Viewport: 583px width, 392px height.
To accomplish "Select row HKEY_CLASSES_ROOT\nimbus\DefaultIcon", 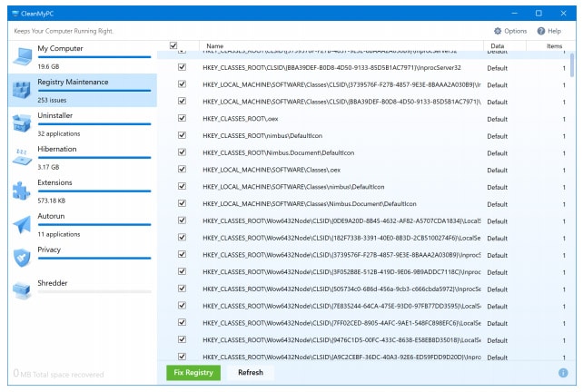I will point(364,135).
